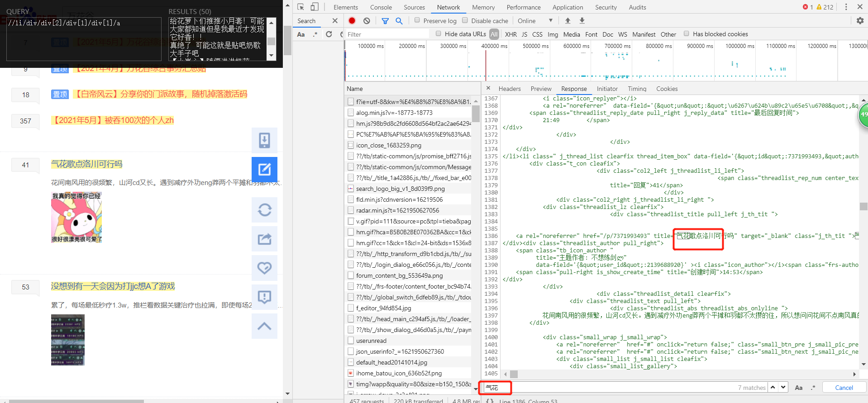Filter requests by Img type
Screen dimensions: 868x403
coord(553,34)
